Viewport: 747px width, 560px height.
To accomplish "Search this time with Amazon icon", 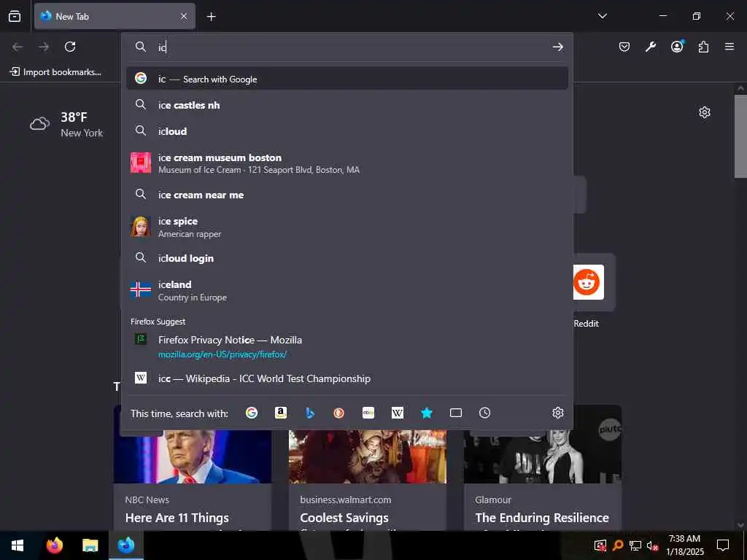I will click(x=281, y=413).
